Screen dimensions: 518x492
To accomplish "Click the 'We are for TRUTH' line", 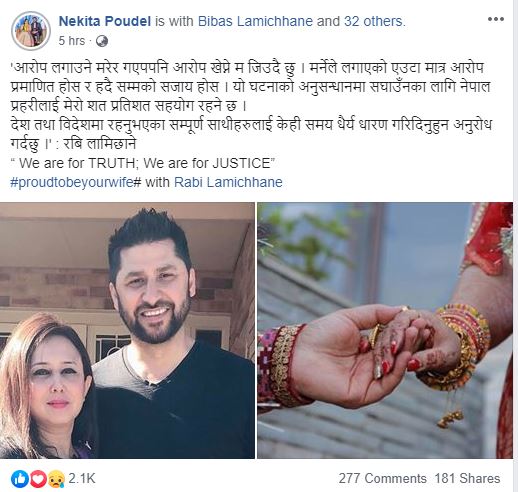I will [x=143, y=163].
